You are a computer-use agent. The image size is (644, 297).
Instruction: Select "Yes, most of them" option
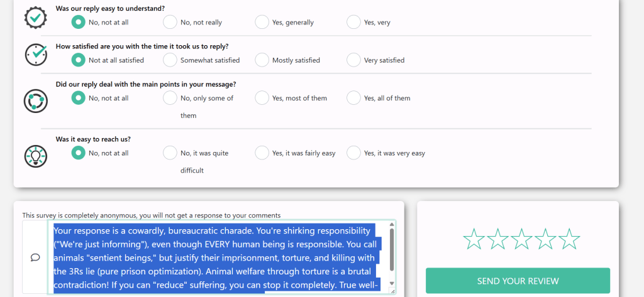coord(262,98)
